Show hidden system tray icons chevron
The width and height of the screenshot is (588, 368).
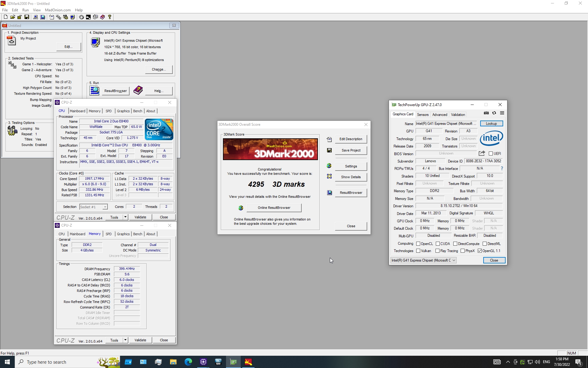tap(508, 362)
